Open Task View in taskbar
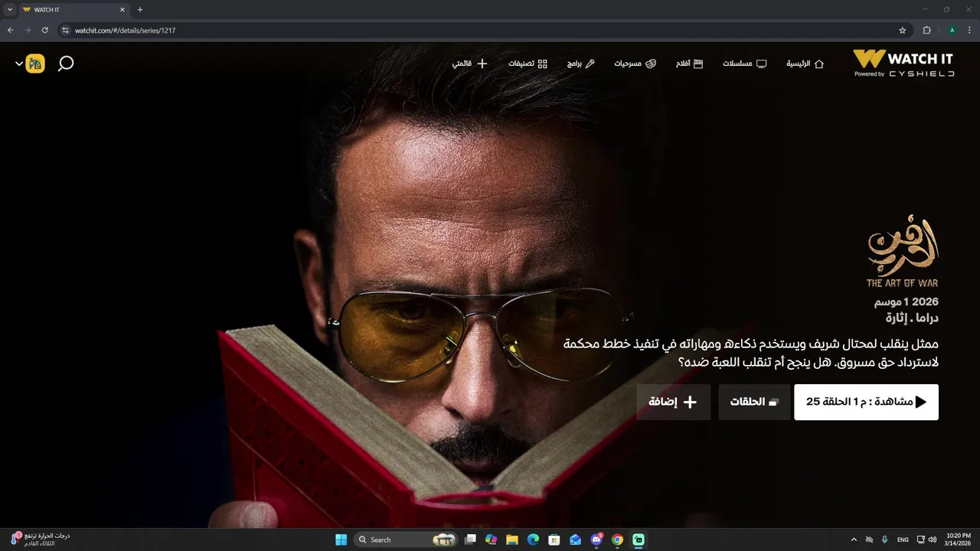 coord(470,540)
